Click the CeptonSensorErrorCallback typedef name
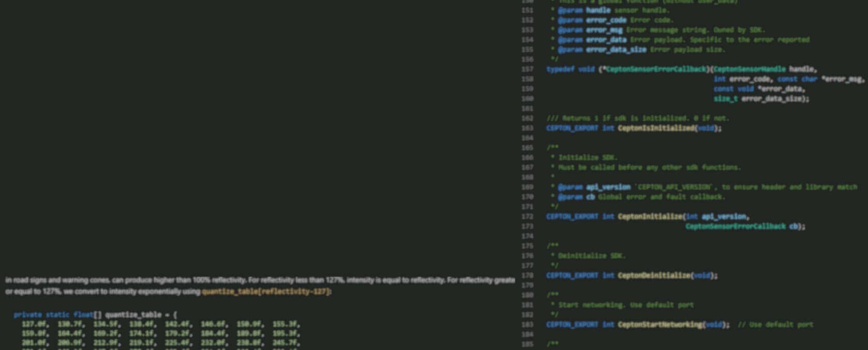This screenshot has width=868, height=350. pyautogui.click(x=655, y=69)
